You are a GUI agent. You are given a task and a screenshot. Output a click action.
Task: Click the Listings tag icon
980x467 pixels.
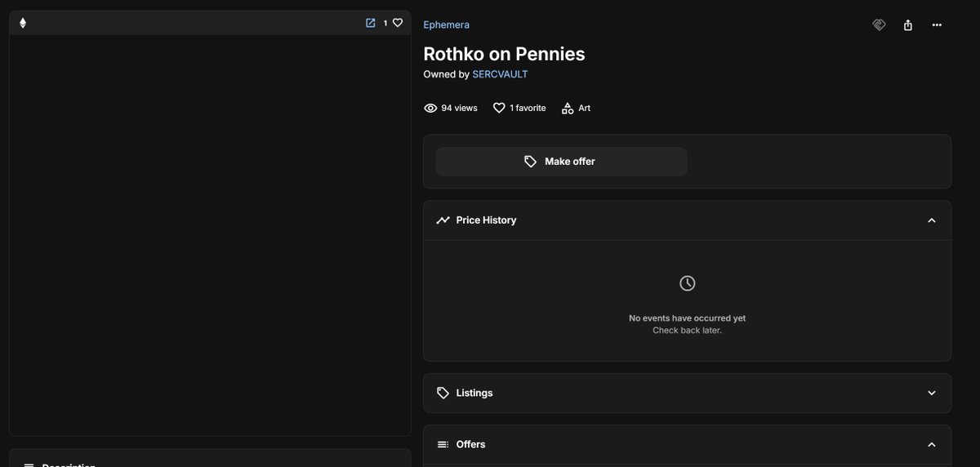(x=443, y=393)
